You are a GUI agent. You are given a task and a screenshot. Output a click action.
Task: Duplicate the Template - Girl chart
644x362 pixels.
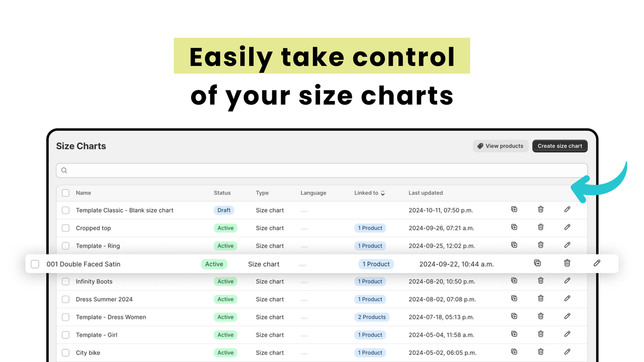pos(514,334)
